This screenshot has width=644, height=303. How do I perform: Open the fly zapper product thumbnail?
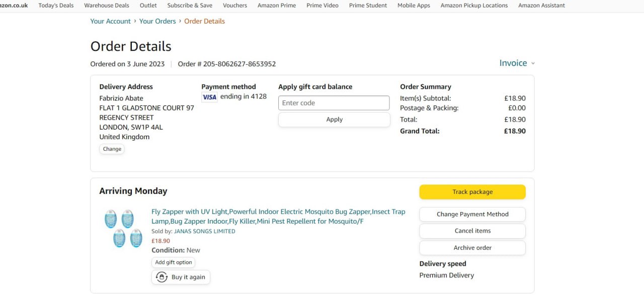point(123,229)
